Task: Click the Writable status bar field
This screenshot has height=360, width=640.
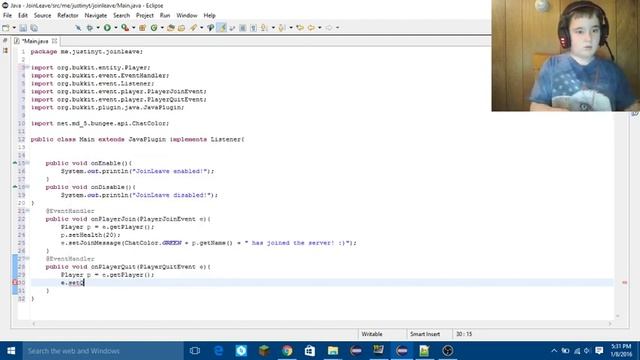Action: point(372,334)
